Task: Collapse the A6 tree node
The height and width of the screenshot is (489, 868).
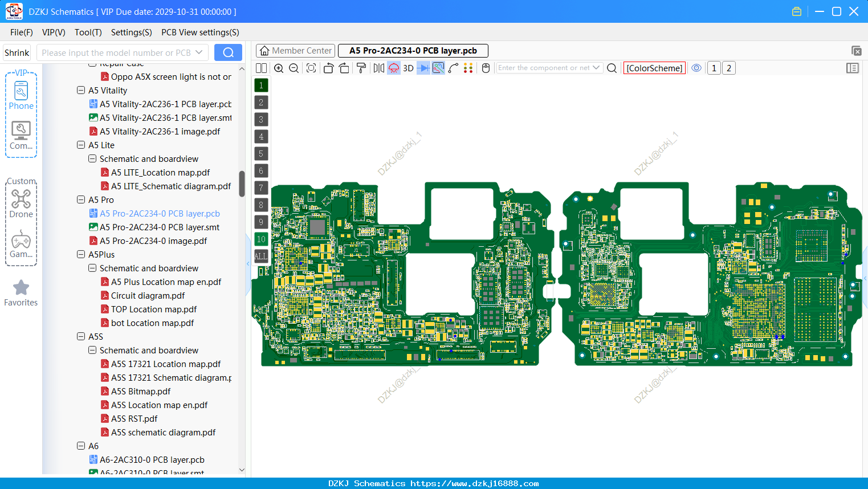Action: click(x=81, y=446)
